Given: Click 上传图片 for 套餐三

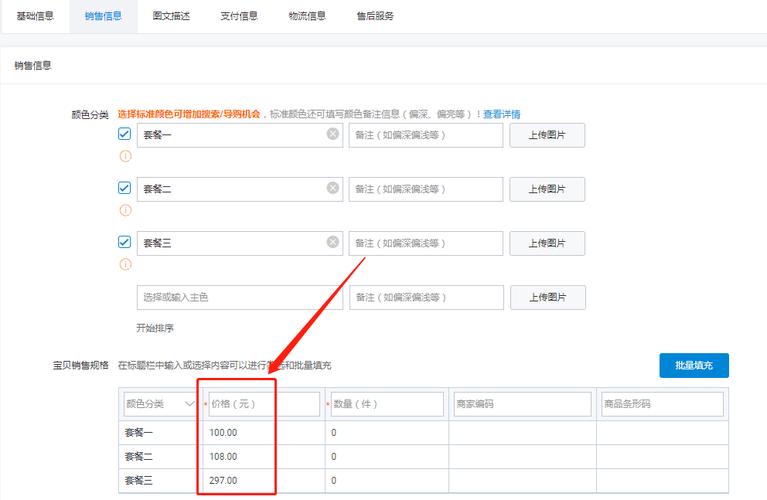Looking at the screenshot, I should coord(547,243).
